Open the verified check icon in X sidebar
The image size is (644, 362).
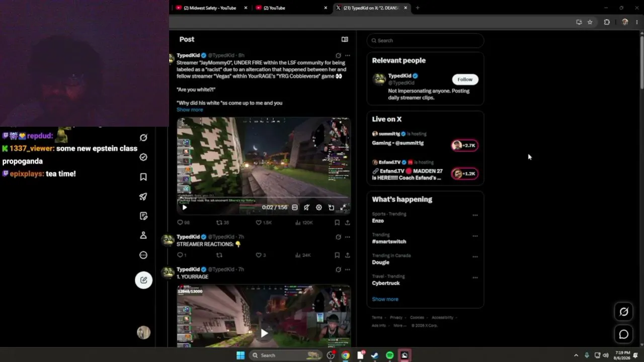[143, 157]
